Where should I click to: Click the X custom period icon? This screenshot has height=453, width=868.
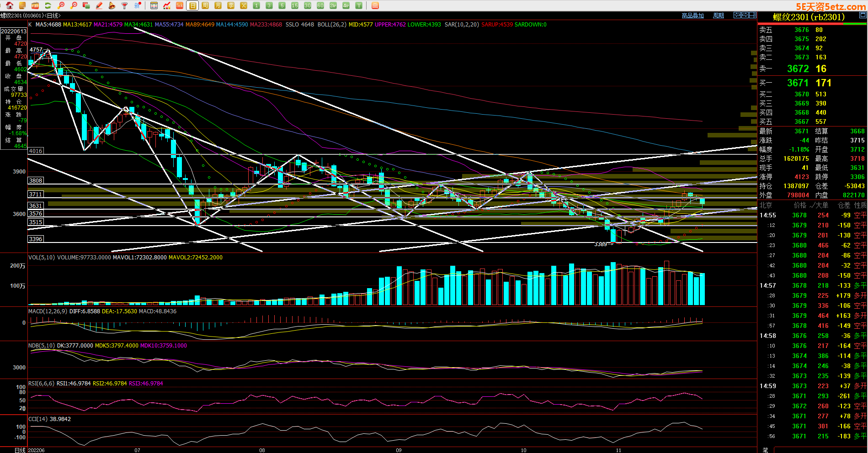click(x=244, y=5)
